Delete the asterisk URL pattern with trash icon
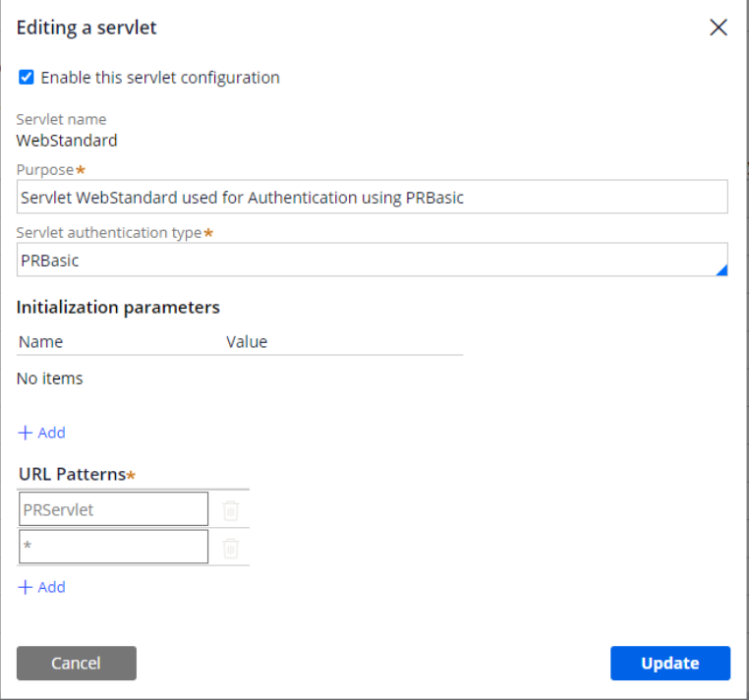 (x=230, y=548)
